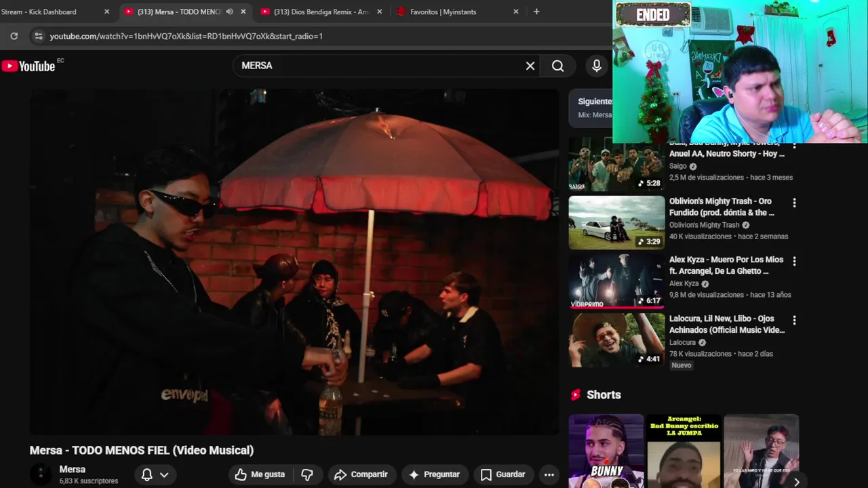Close the Stream - Kick Dashboard tab

coord(106,12)
